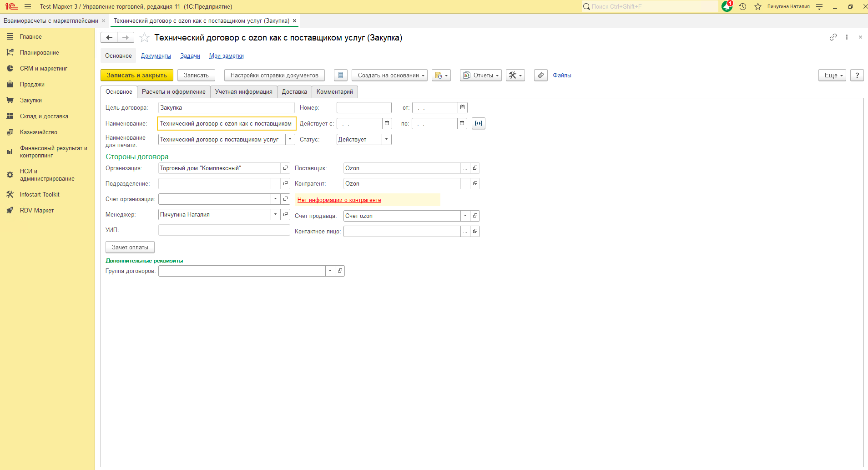This screenshot has height=470, width=868.
Task: Switch to 'Расчеты и оформление' tab
Action: pos(173,92)
